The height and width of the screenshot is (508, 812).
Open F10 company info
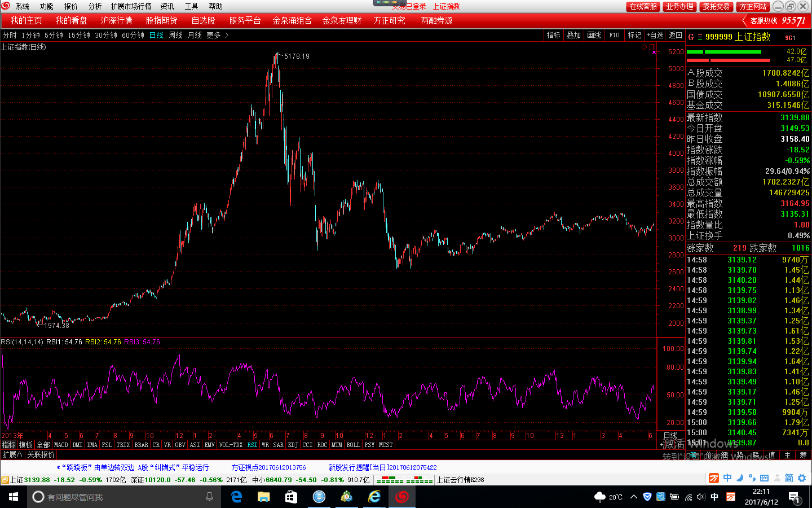(x=615, y=35)
